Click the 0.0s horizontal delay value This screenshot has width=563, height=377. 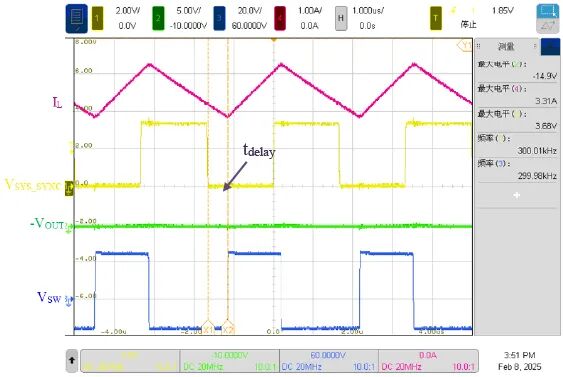click(367, 26)
